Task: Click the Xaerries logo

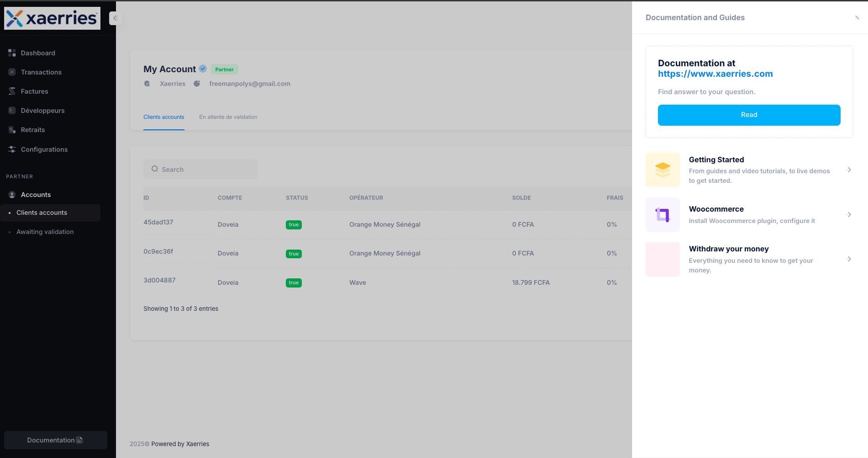Action: click(52, 18)
